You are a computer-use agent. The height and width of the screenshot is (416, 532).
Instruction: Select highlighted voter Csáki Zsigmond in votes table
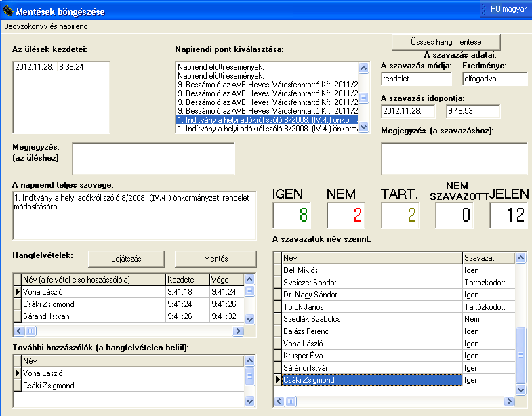pos(394,380)
